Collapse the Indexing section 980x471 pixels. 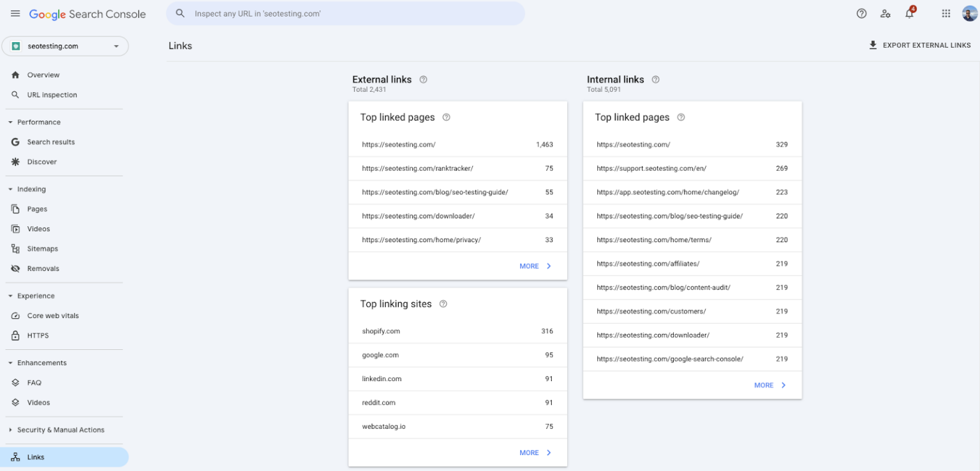tap(10, 189)
